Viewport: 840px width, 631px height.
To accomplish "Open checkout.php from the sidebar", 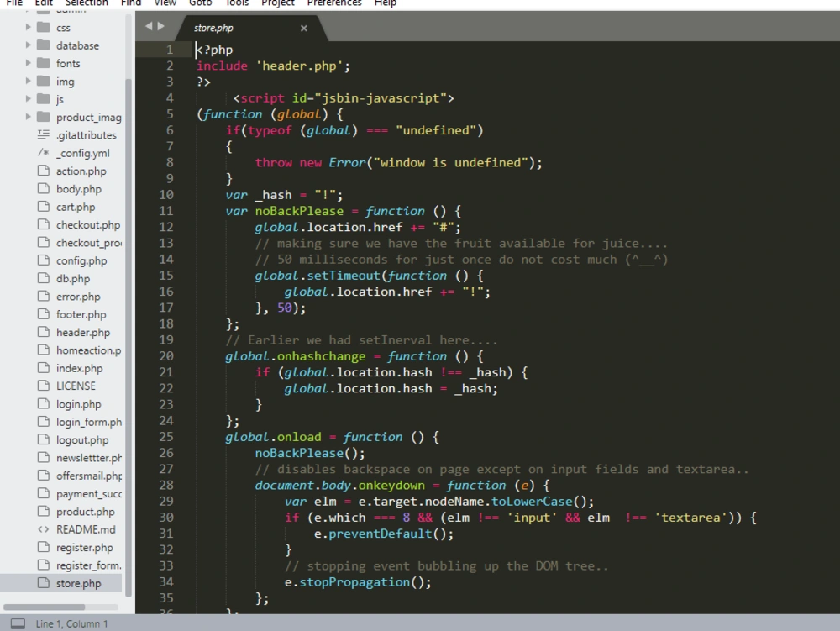I will [x=88, y=224].
